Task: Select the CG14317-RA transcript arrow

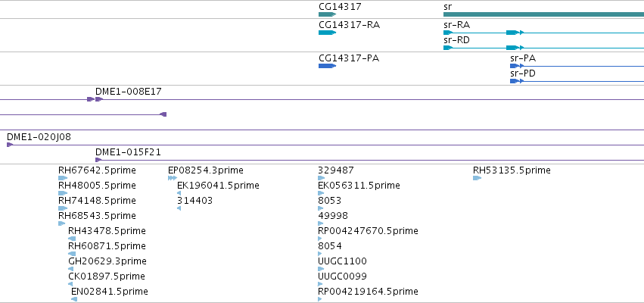Action: pos(328,33)
